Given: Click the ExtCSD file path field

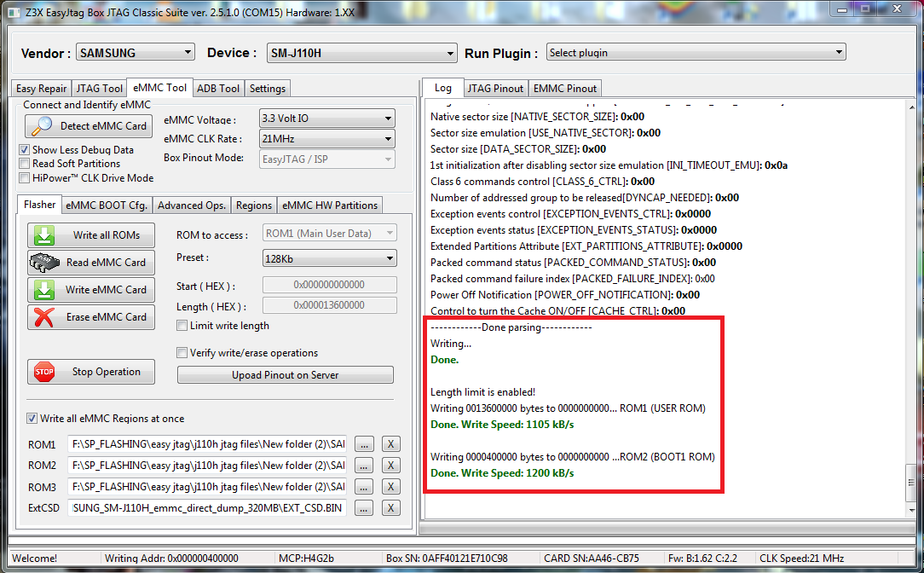Looking at the screenshot, I should pos(207,507).
